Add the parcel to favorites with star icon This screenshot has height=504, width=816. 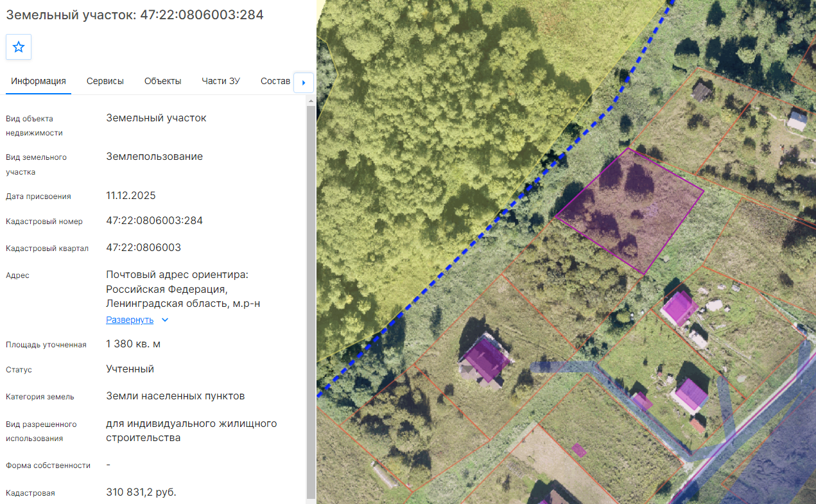click(19, 47)
